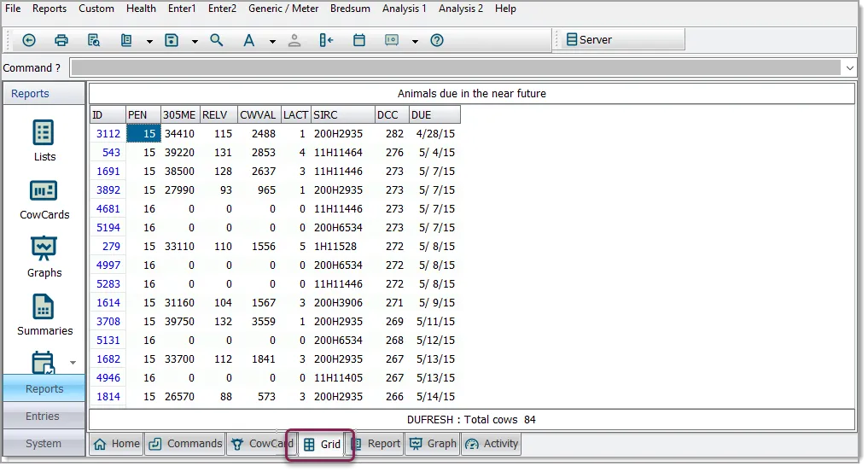
Task: Open the Generic / Meter menu
Action: [x=283, y=9]
